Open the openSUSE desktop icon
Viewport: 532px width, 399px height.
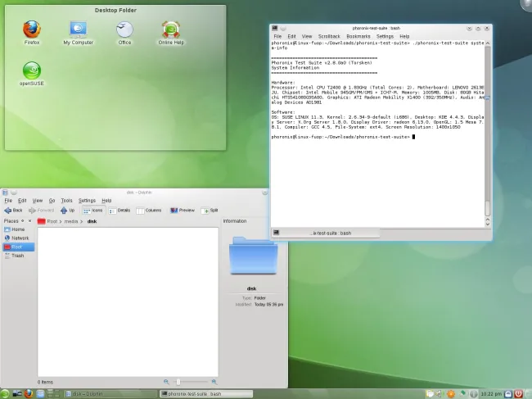(32, 74)
